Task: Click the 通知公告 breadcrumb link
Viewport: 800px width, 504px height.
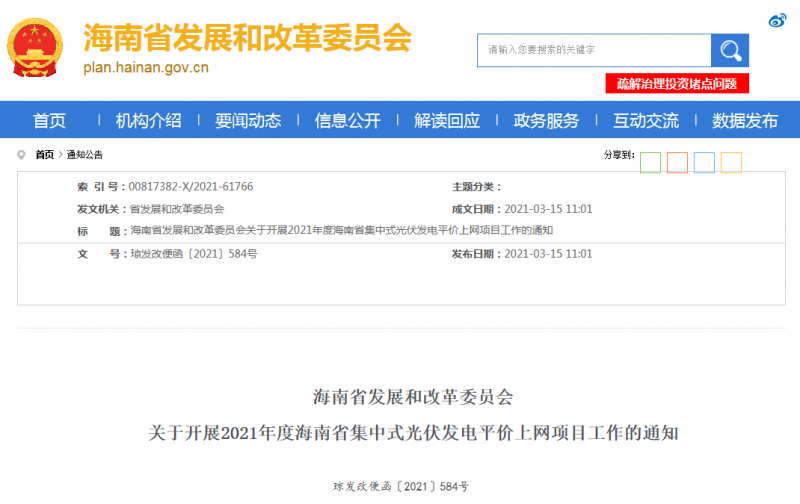Action: point(84,155)
